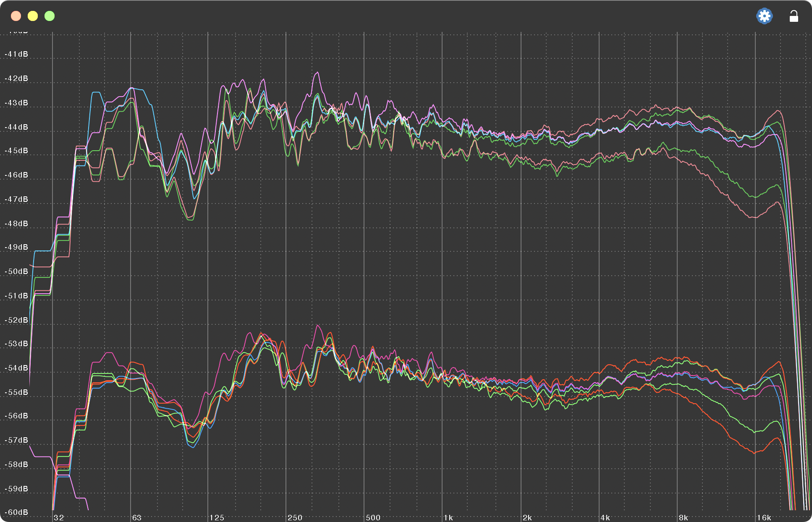Toggle the unlocked padlock icon
Image resolution: width=812 pixels, height=522 pixels.
[x=794, y=16]
